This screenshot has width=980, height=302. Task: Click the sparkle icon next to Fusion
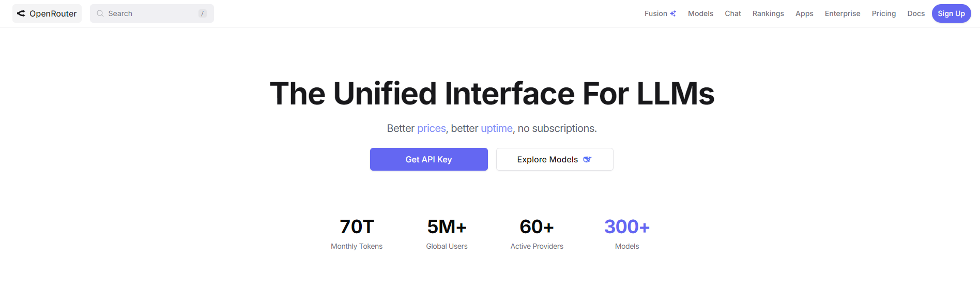pyautogui.click(x=673, y=13)
